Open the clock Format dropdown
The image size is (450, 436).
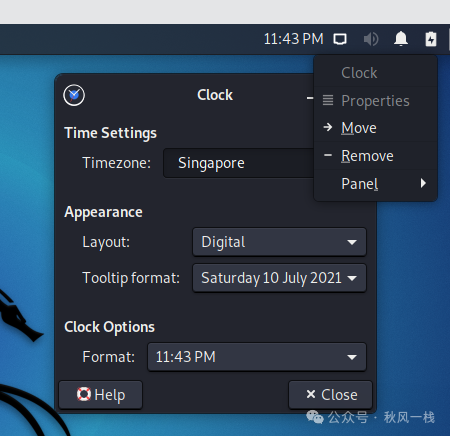pos(257,357)
